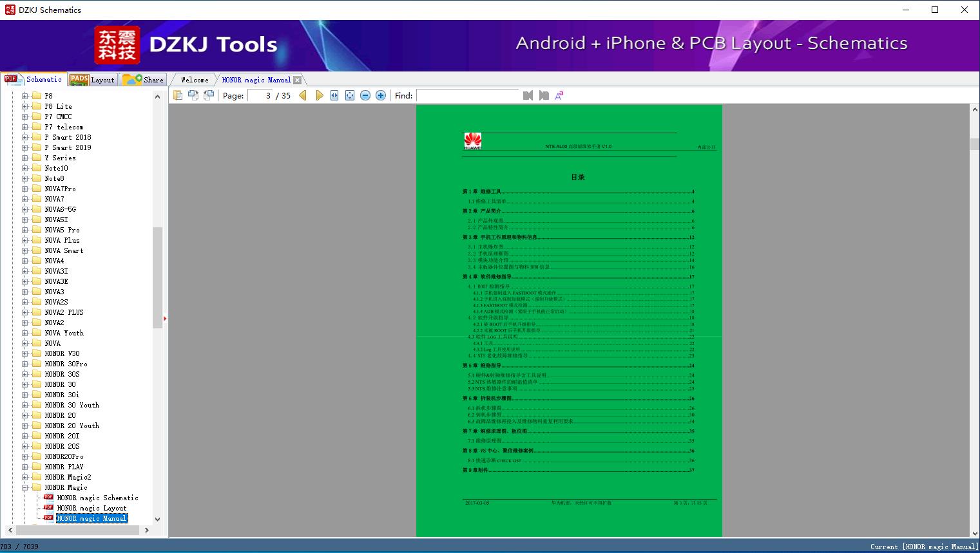Open the Welcome tab

tap(195, 80)
